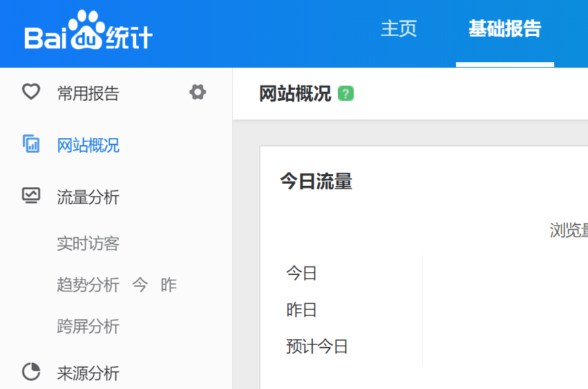Open the 跨屏分析 report
The image size is (588, 389).
click(x=88, y=326)
